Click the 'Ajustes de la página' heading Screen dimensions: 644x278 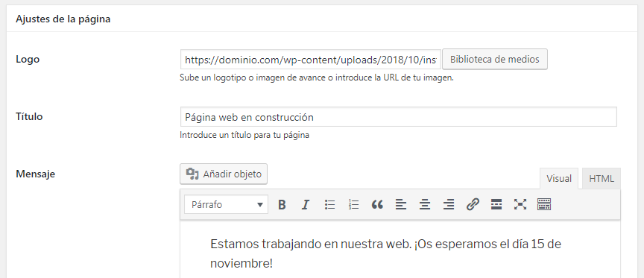63,19
